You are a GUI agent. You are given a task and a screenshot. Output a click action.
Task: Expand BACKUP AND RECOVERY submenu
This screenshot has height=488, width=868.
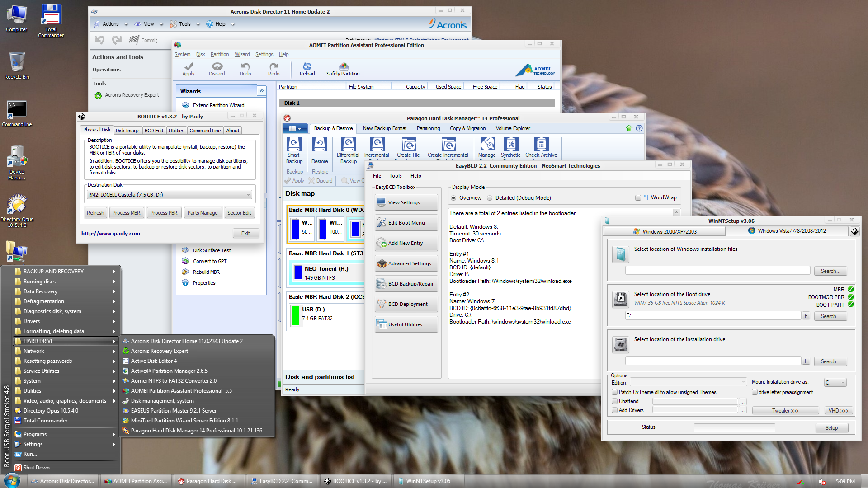click(x=66, y=272)
